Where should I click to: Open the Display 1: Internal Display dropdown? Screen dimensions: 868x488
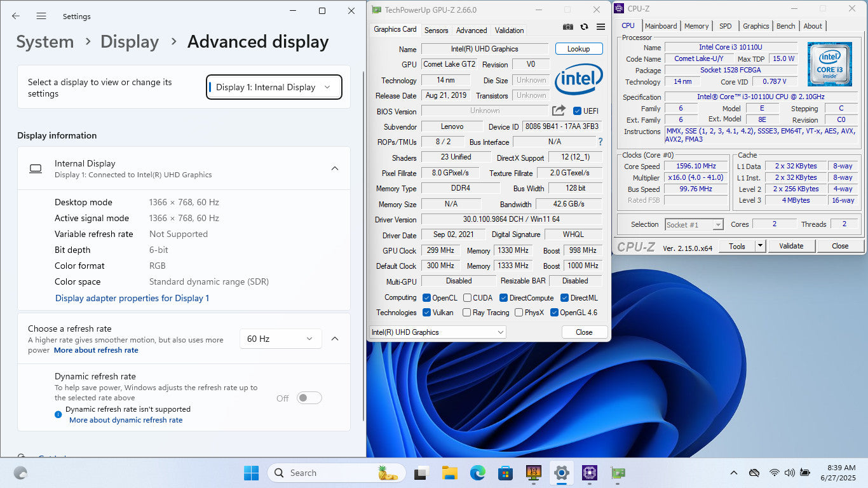[x=274, y=87]
